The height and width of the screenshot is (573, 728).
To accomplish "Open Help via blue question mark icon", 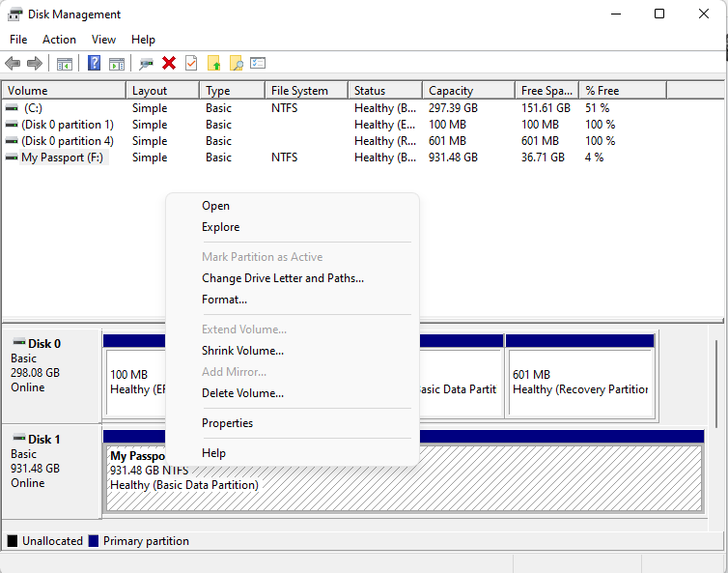I will tap(95, 63).
